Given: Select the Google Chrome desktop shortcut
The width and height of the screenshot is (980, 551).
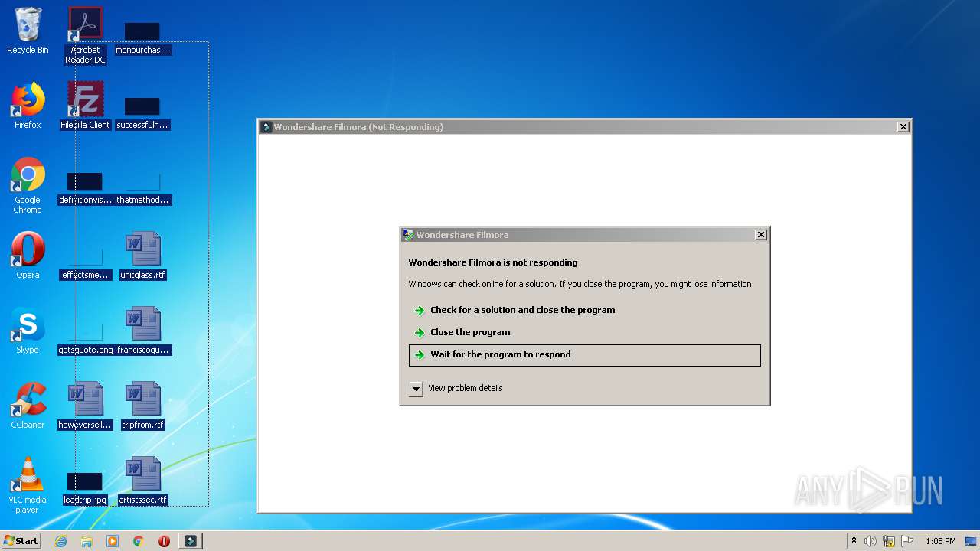Looking at the screenshot, I should [x=28, y=185].
